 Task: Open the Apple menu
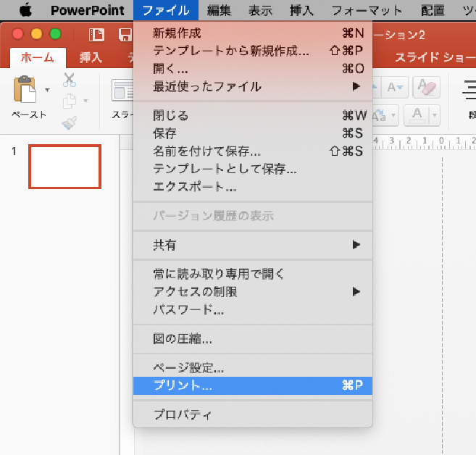pos(25,10)
